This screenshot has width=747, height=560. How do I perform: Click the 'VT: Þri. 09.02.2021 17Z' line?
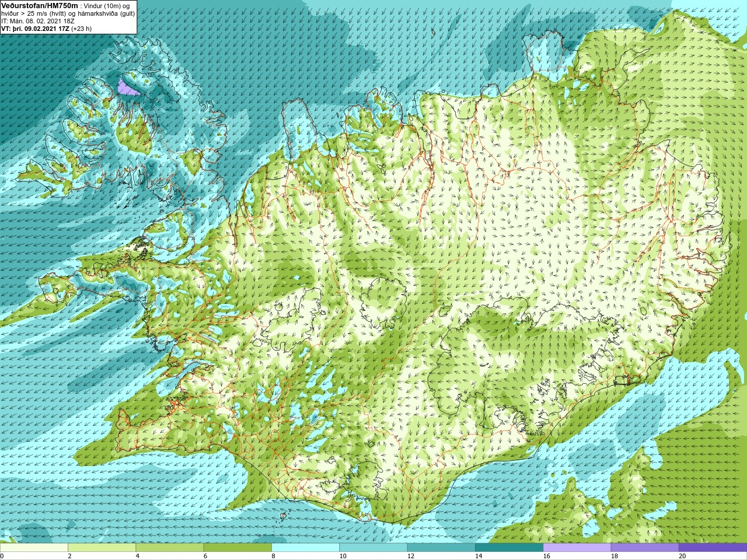tap(35, 29)
